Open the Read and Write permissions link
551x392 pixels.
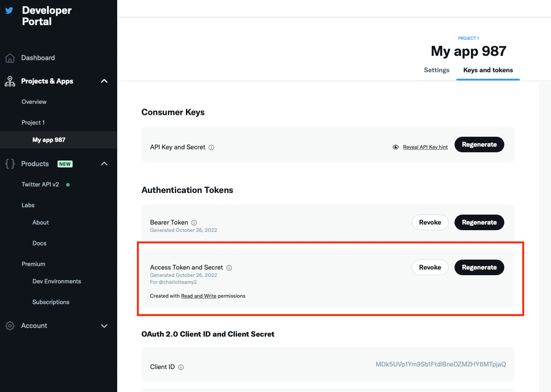pos(199,296)
